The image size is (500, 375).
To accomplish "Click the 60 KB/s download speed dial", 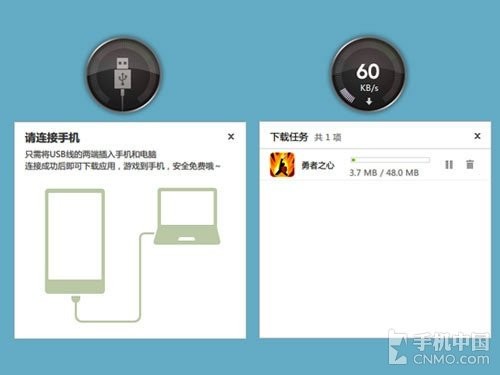I will pyautogui.click(x=368, y=75).
